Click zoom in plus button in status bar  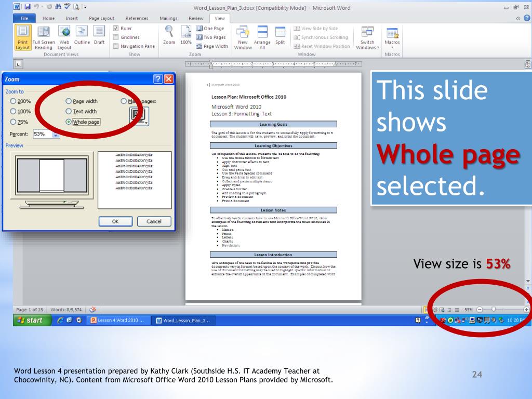pos(526,310)
